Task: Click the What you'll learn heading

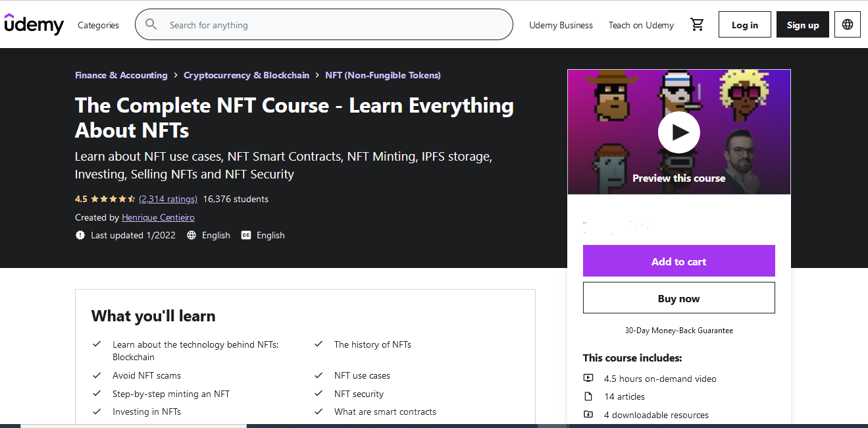Action: click(x=153, y=315)
